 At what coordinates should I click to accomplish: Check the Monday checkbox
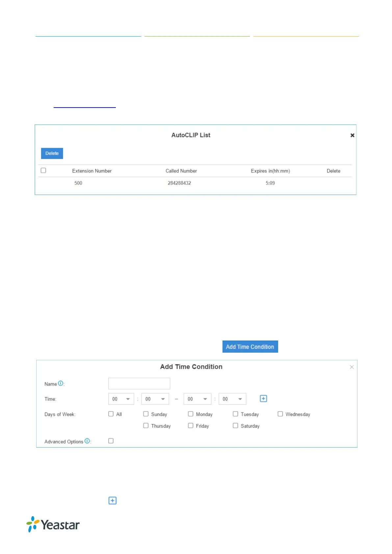pyautogui.click(x=191, y=414)
